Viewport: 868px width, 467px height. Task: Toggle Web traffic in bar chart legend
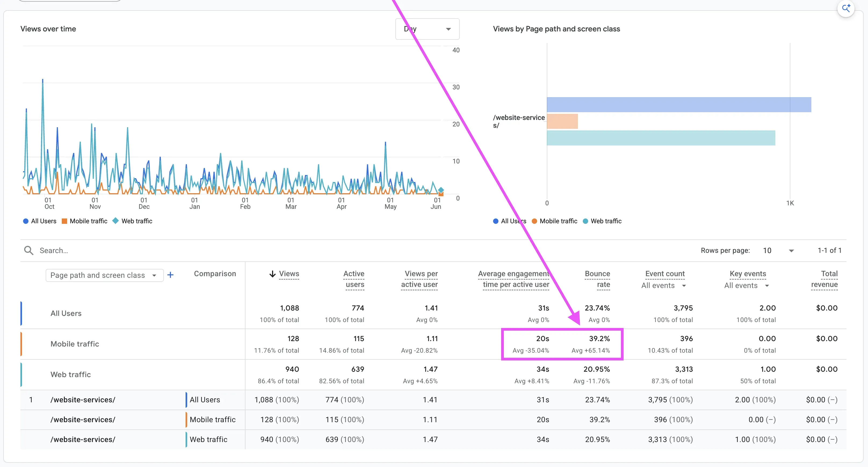602,221
